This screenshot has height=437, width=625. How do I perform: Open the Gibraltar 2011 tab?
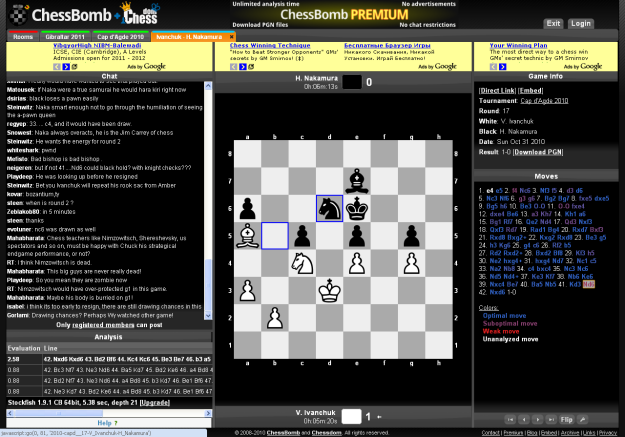tap(65, 36)
